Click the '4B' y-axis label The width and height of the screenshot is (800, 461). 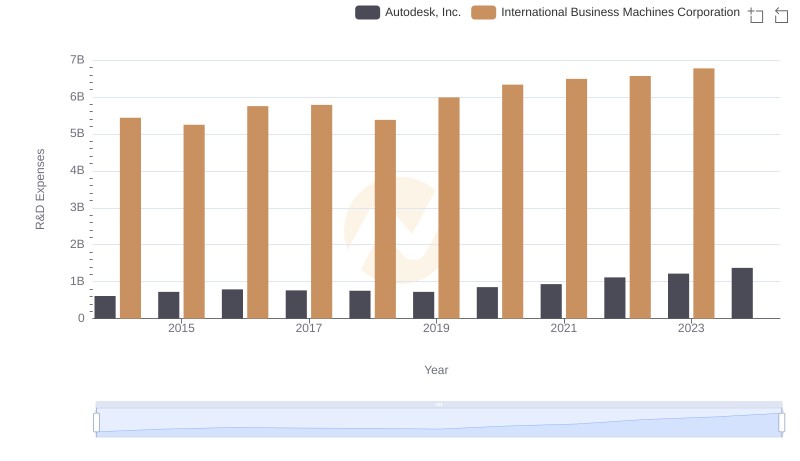tap(77, 170)
